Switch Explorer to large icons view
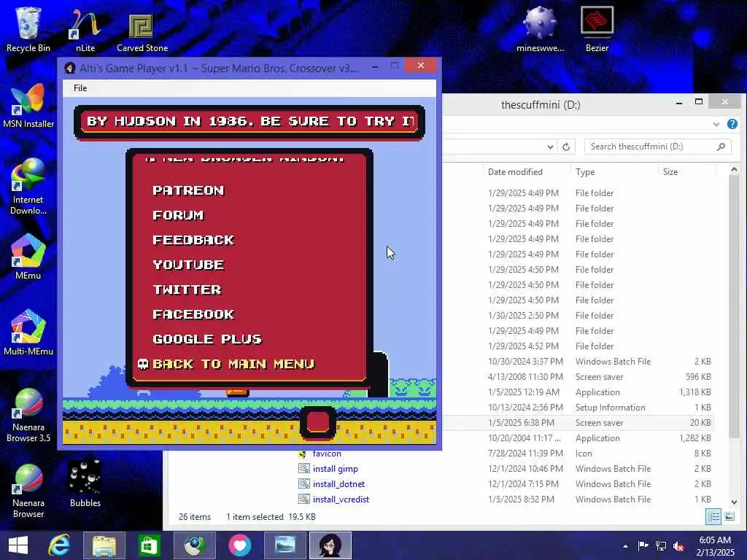 pyautogui.click(x=729, y=517)
